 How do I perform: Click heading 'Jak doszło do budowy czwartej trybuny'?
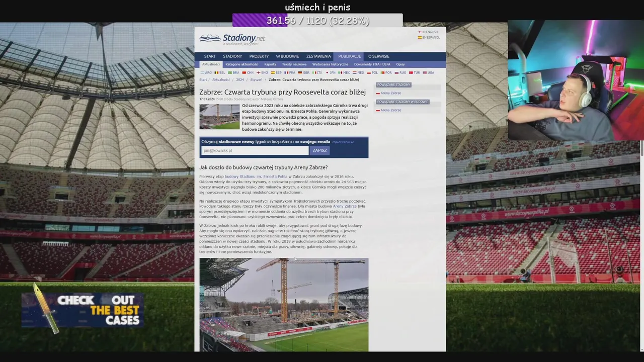(x=263, y=167)
